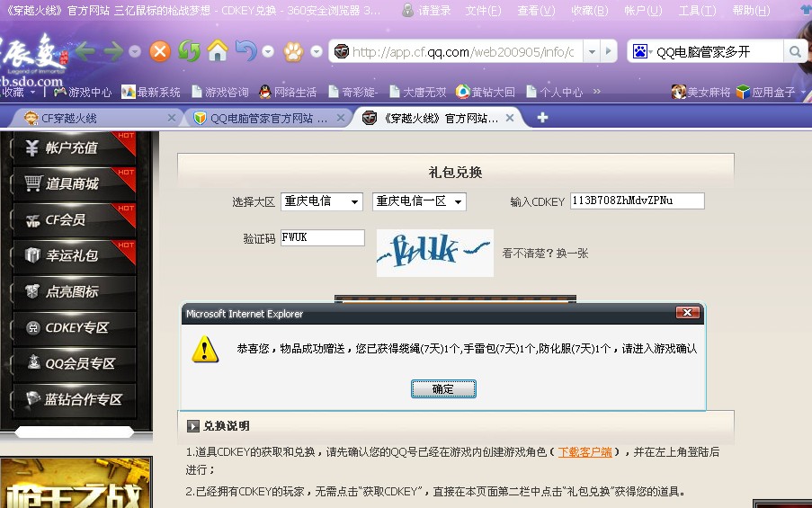The image size is (812, 508).
Task: Open the 最新系统 bookmark
Action: pyautogui.click(x=151, y=93)
